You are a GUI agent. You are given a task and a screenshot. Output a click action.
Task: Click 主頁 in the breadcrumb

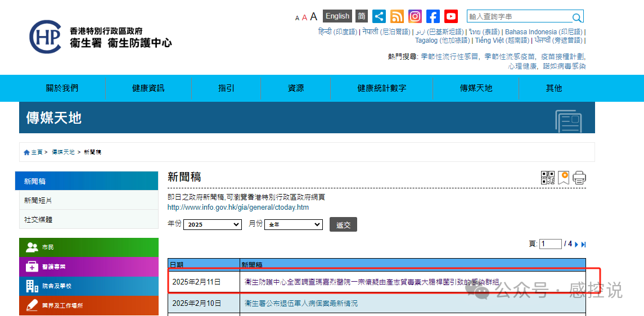point(37,152)
